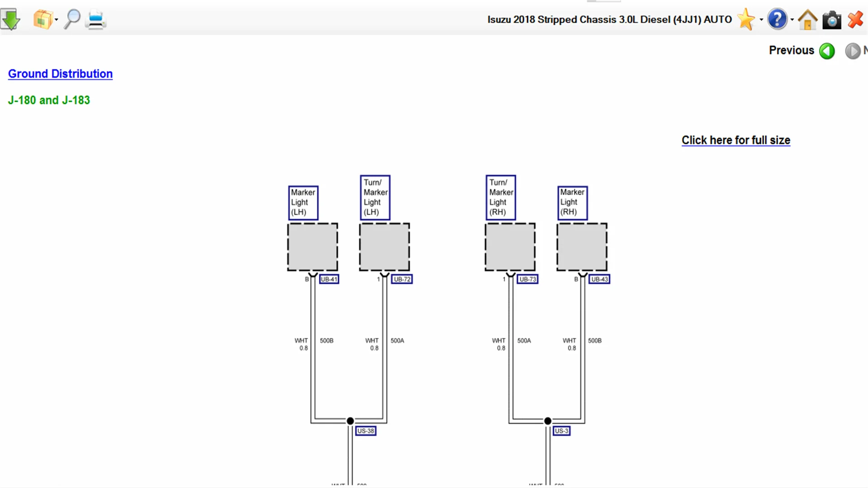
Task: Open connector UB-73 label
Action: [x=527, y=279]
